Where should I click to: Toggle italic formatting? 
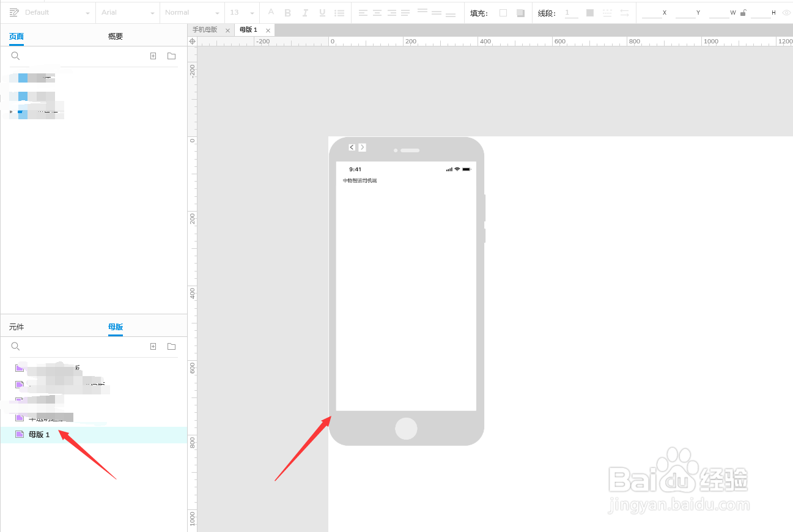(305, 13)
